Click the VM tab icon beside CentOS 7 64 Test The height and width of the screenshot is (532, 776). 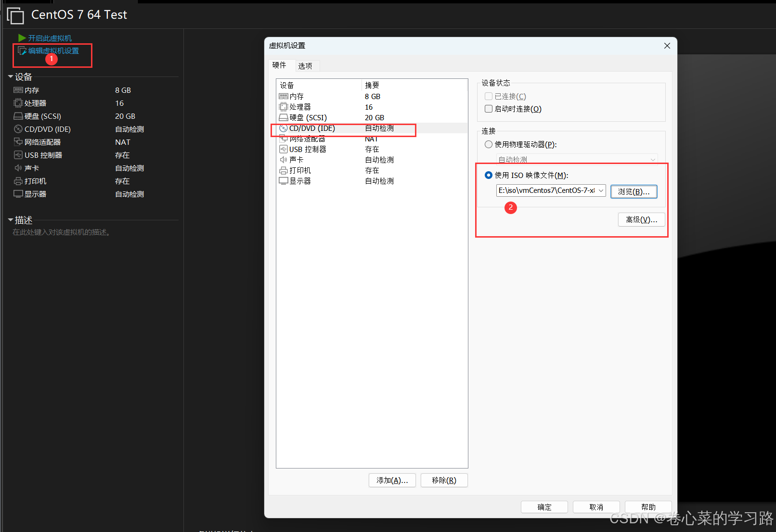pyautogui.click(x=15, y=15)
